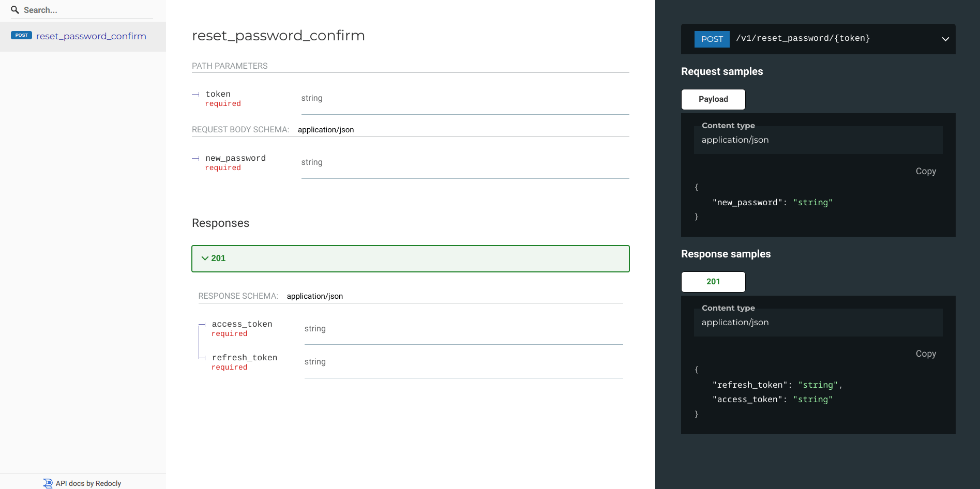
Task: Copy the request payload sample
Action: click(x=925, y=171)
